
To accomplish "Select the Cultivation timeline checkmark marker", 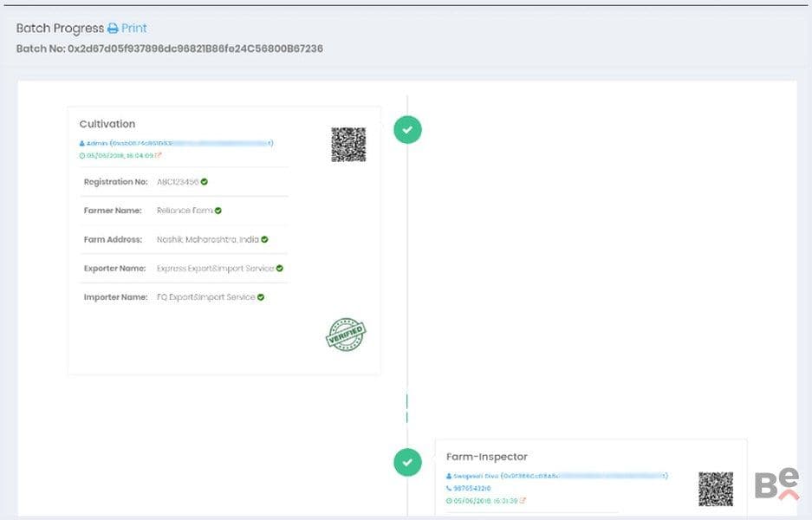I will 407,129.
